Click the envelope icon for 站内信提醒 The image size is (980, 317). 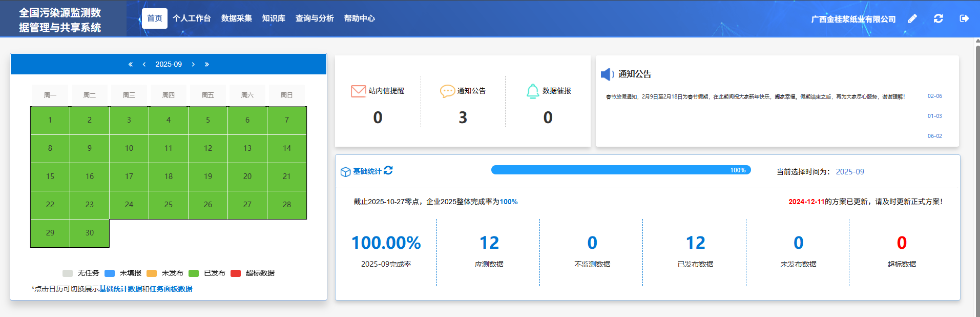(358, 91)
